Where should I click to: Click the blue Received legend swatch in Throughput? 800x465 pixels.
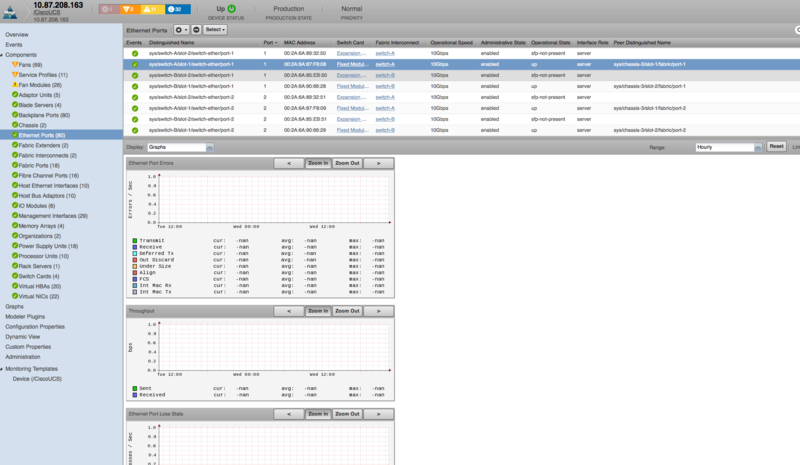click(135, 395)
